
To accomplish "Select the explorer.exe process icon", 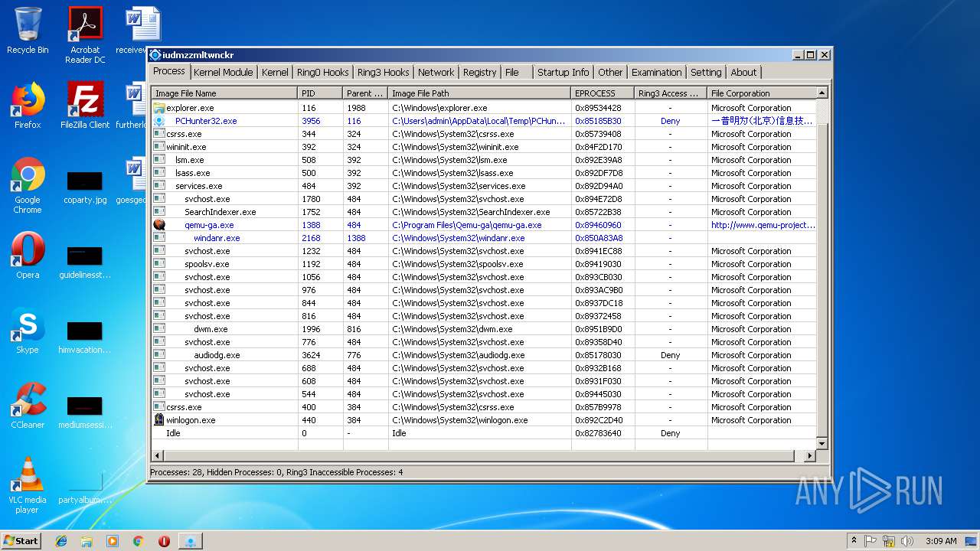I will [159, 108].
